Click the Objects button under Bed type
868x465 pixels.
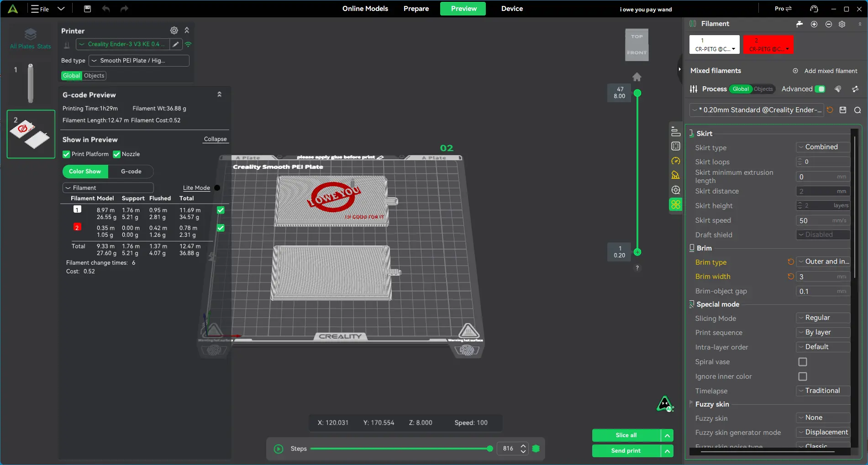94,76
